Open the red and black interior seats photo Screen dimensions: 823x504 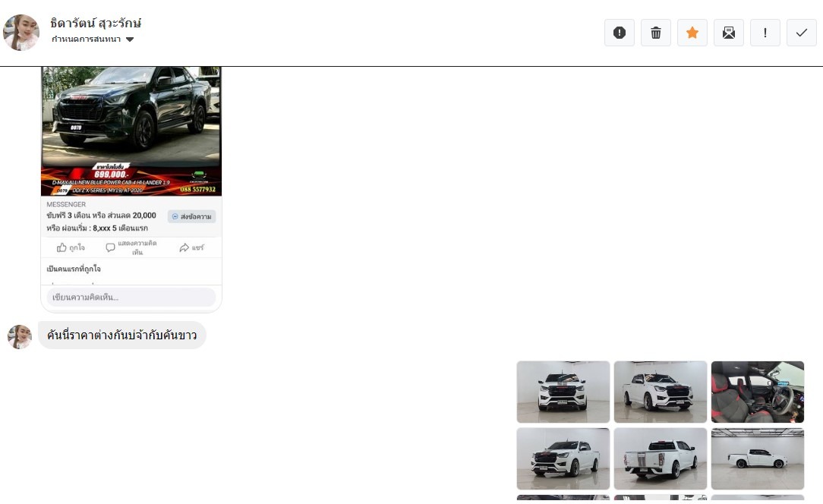[758, 392]
